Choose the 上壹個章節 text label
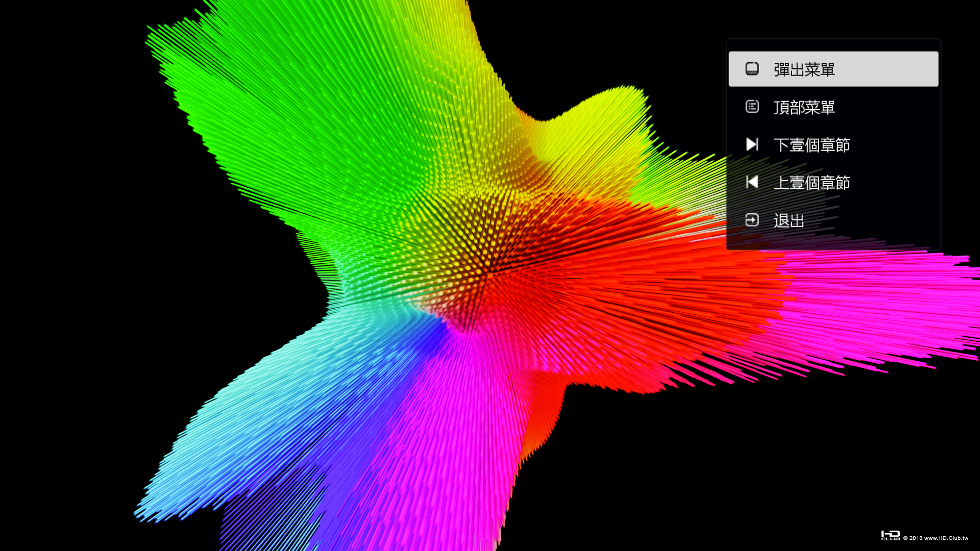This screenshot has height=551, width=980. tap(812, 183)
